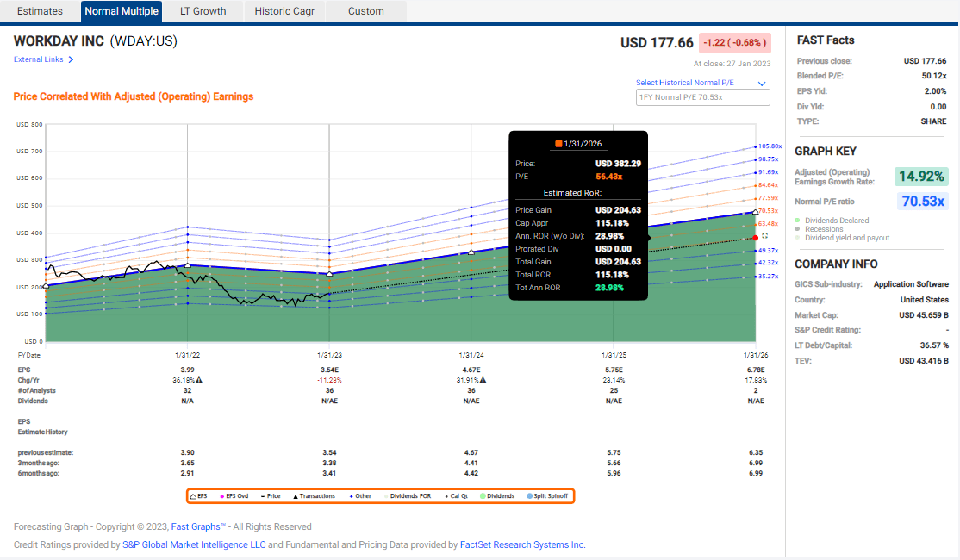Open the Select Historical Normal P/E dropdown

click(x=702, y=83)
